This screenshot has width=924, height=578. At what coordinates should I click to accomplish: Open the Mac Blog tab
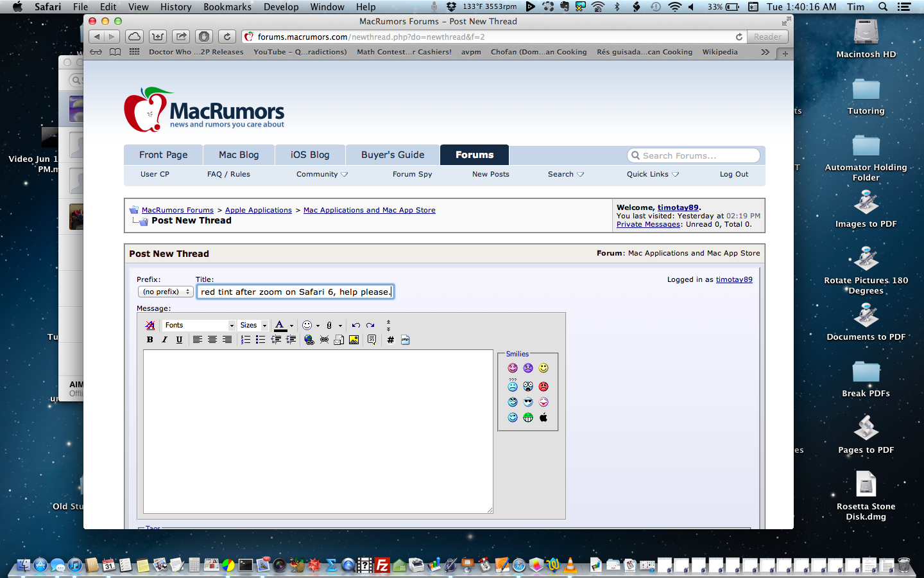[239, 155]
